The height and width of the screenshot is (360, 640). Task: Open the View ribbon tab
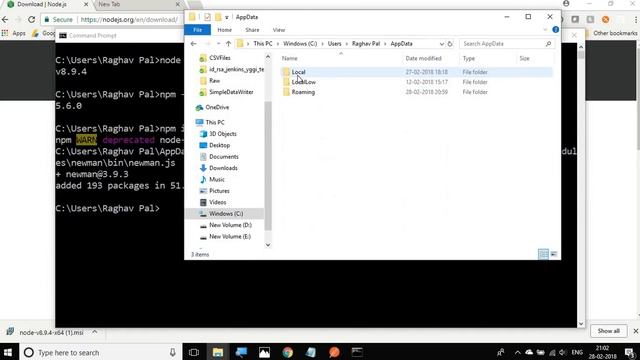click(x=279, y=30)
